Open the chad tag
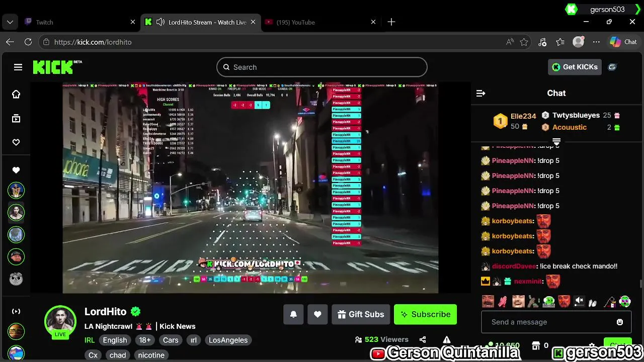644x362 pixels. 118,355
